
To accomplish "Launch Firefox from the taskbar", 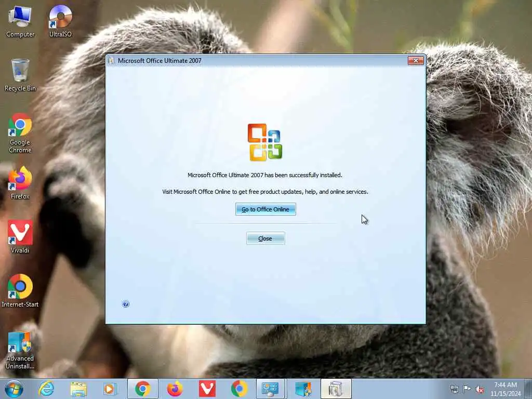I will click(175, 389).
